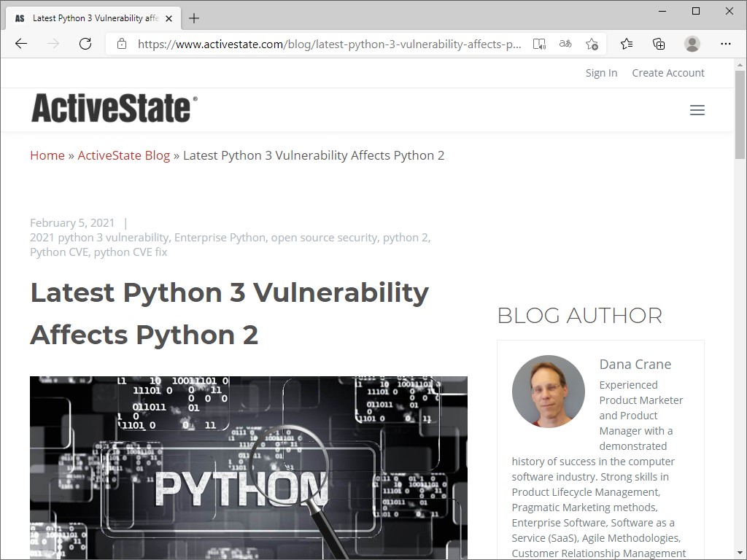The image size is (747, 560).
Task: Add this page to favorites
Action: [x=592, y=44]
